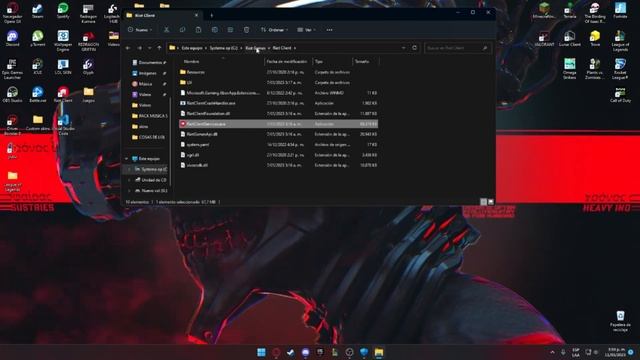Sort by Tipo column header
Screen dimensions: 640x360
click(319, 62)
